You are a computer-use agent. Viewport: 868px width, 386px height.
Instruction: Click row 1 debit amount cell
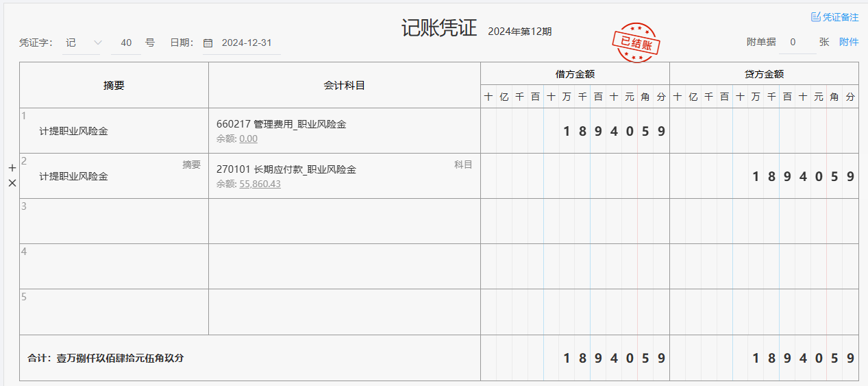[x=575, y=131]
